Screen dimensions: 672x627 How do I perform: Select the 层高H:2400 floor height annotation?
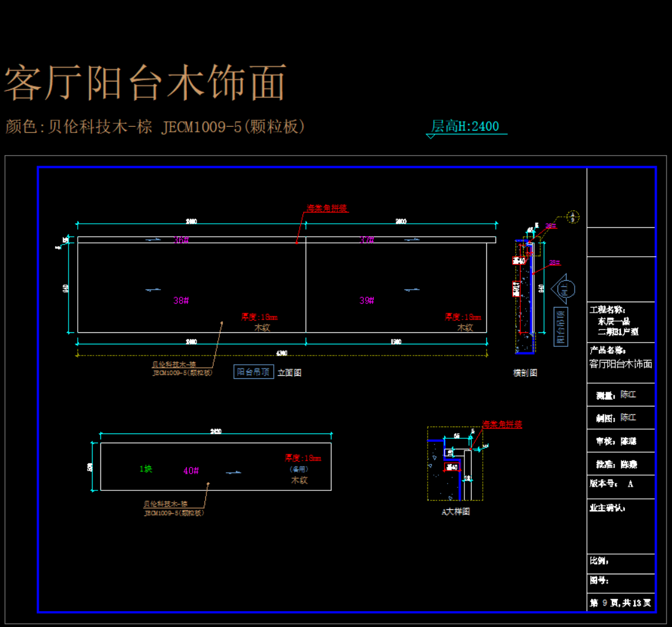pos(466,127)
